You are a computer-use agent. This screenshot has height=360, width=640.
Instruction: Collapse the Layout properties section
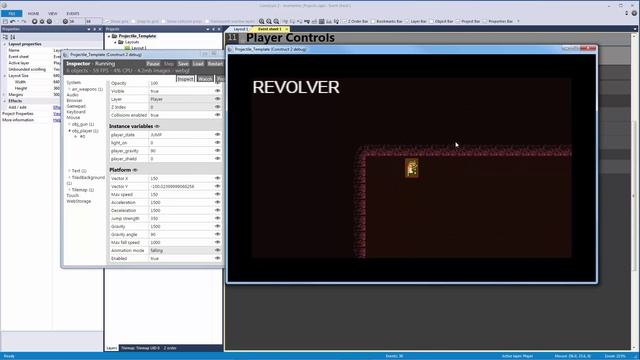click(5, 44)
